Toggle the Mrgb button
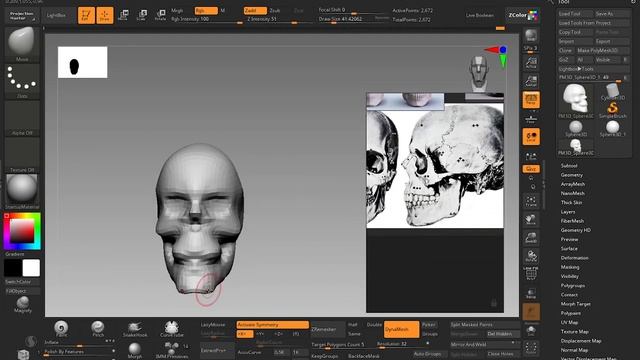Screen dimensions: 640x360 [x=177, y=11]
